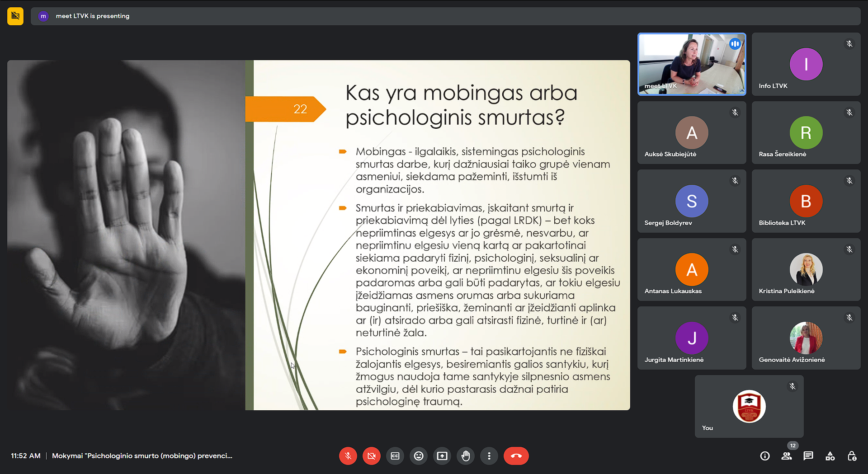Select the Info LTVK participant tile
Viewport: 868px width, 474px height.
(x=806, y=64)
